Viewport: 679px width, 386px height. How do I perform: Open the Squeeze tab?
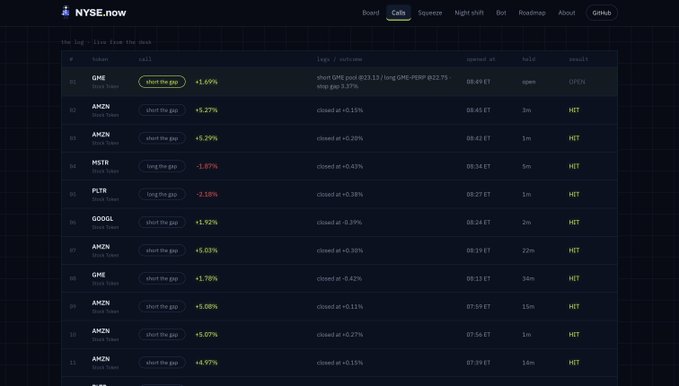coord(430,13)
